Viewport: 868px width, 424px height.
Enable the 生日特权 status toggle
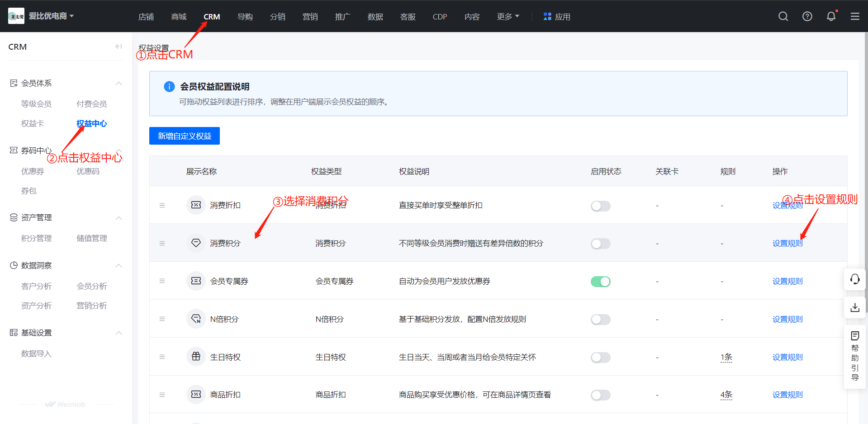[x=600, y=358]
